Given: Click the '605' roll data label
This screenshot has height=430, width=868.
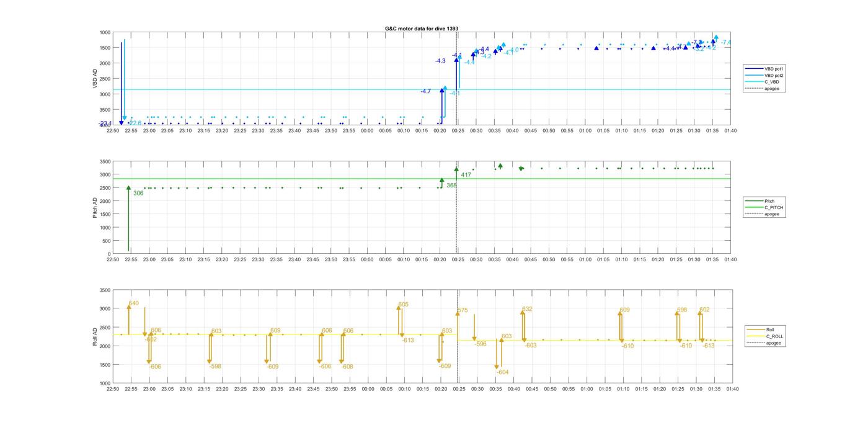Looking at the screenshot, I should 404,305.
